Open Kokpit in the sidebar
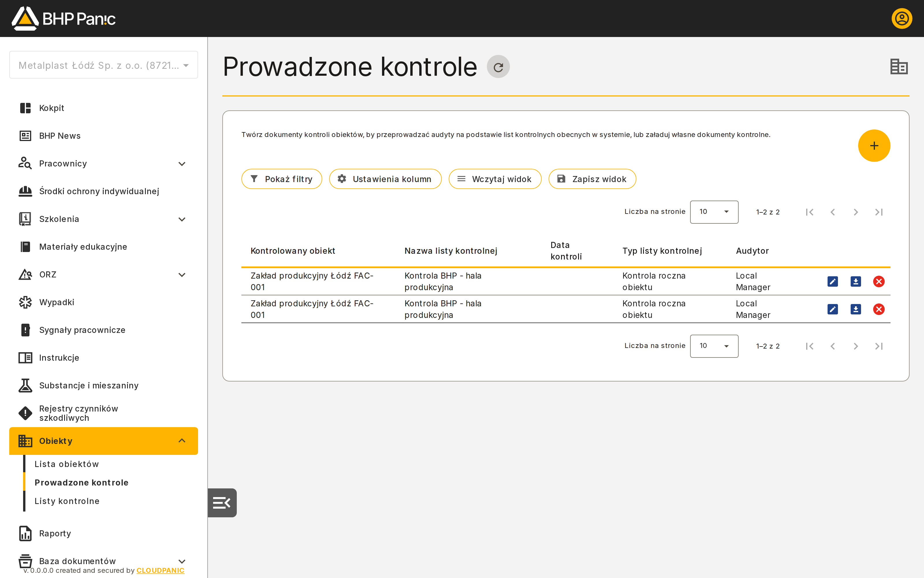Image resolution: width=924 pixels, height=578 pixels. (x=103, y=108)
